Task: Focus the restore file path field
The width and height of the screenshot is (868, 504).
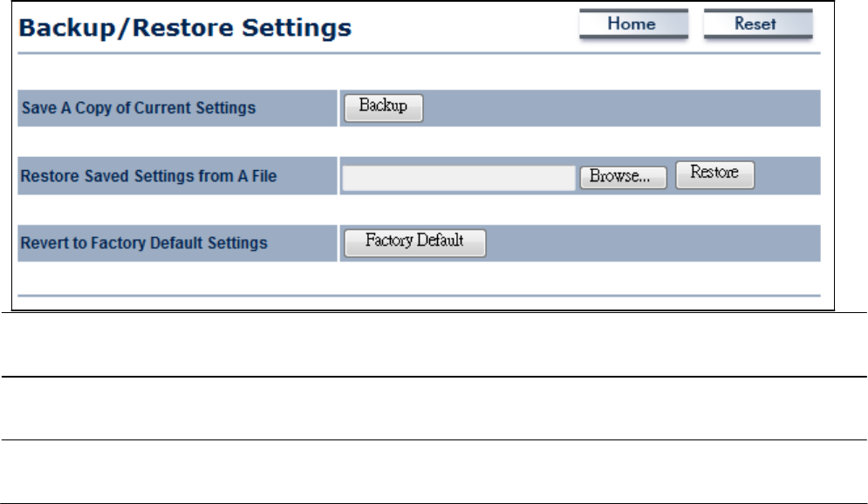Action: coord(459,178)
